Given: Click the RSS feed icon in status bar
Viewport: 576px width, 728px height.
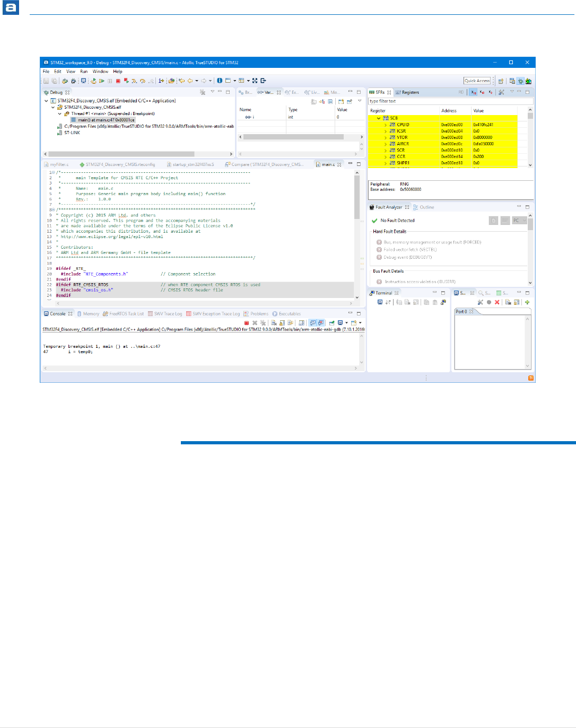Looking at the screenshot, I should pos(530,378).
